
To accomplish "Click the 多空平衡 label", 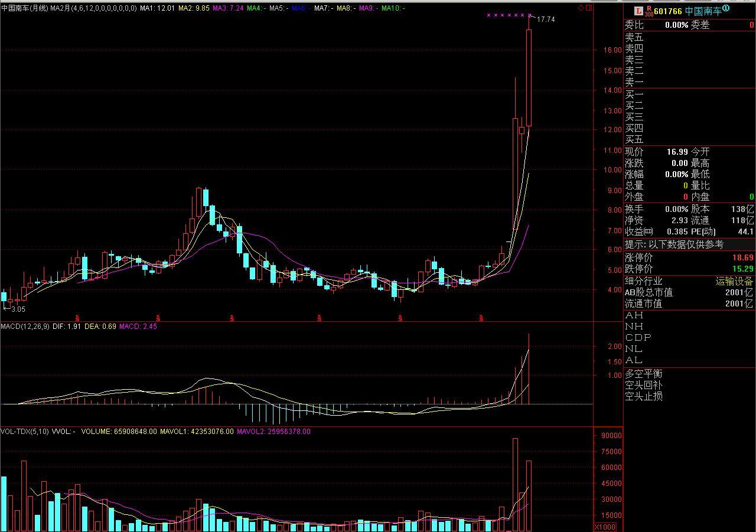I will pos(644,374).
